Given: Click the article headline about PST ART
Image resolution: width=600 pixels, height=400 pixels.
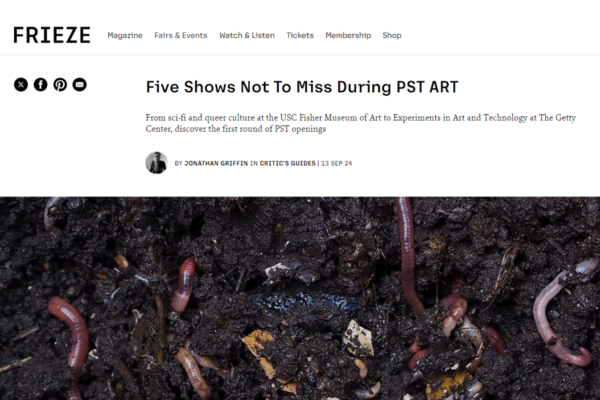Looking at the screenshot, I should [x=302, y=87].
